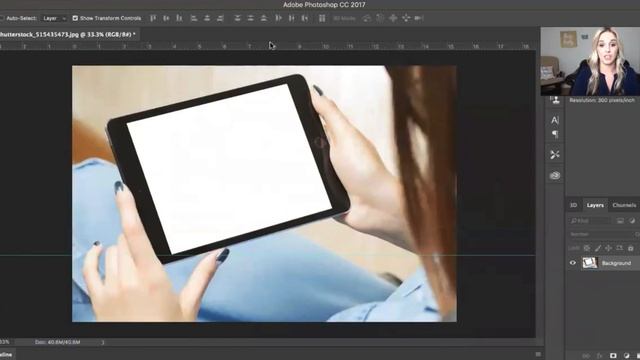
Task: Create new fill or adjustment layer icon
Action: (x=627, y=356)
